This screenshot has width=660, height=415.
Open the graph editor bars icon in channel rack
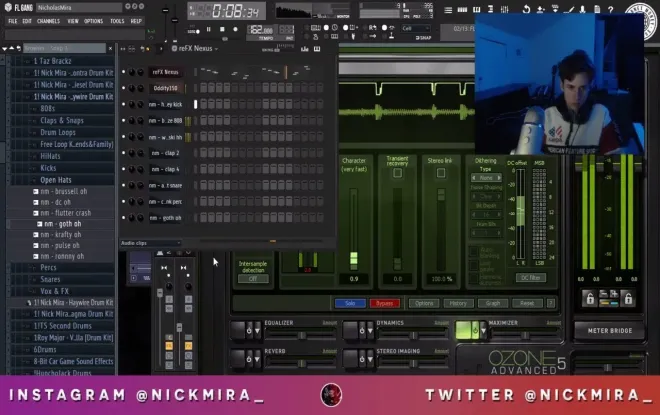[x=305, y=49]
